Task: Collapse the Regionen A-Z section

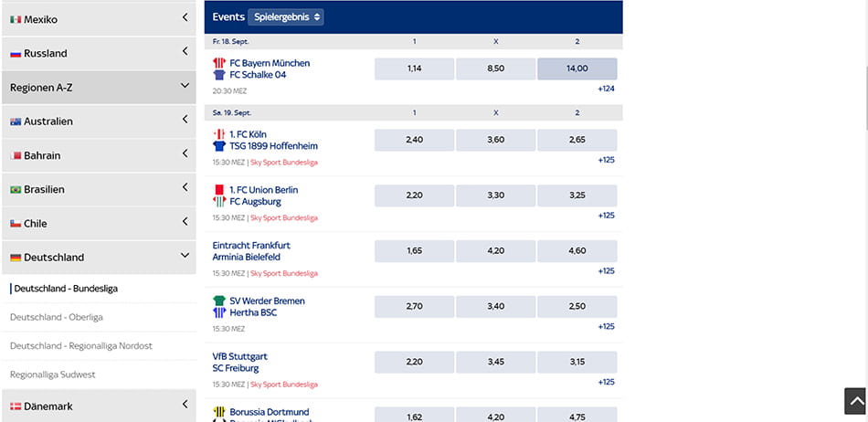Action: (185, 86)
